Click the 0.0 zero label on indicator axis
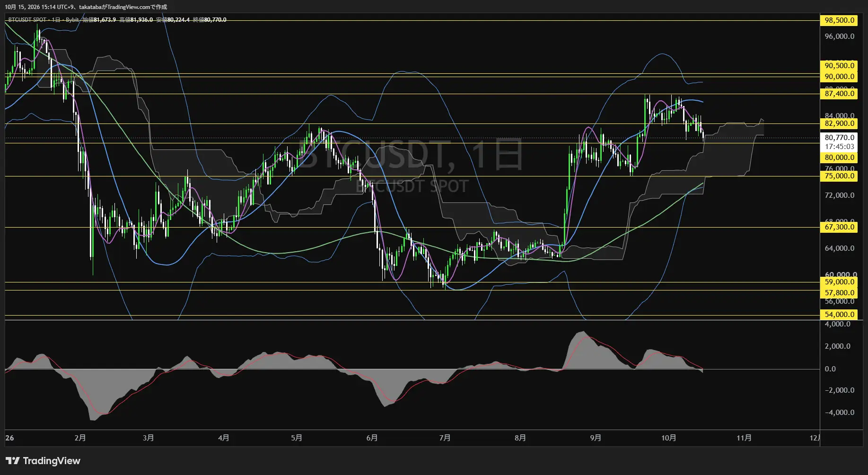This screenshot has width=868, height=475. (x=830, y=369)
